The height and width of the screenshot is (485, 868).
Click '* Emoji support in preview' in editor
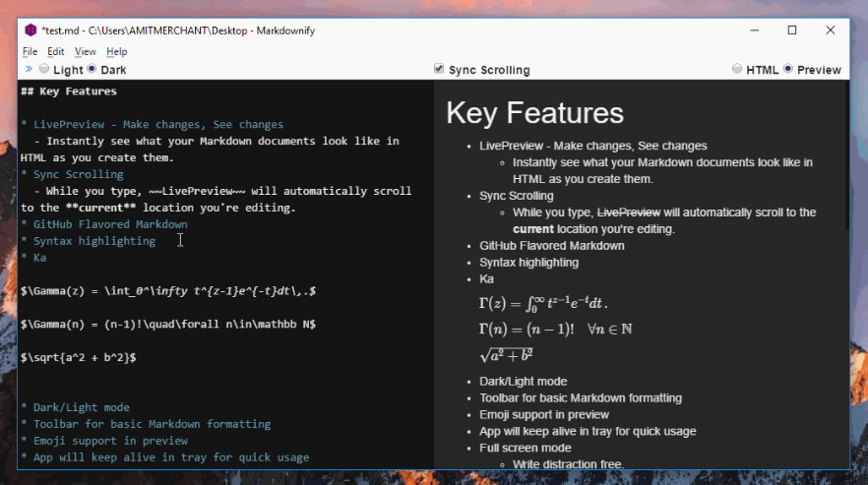point(104,441)
